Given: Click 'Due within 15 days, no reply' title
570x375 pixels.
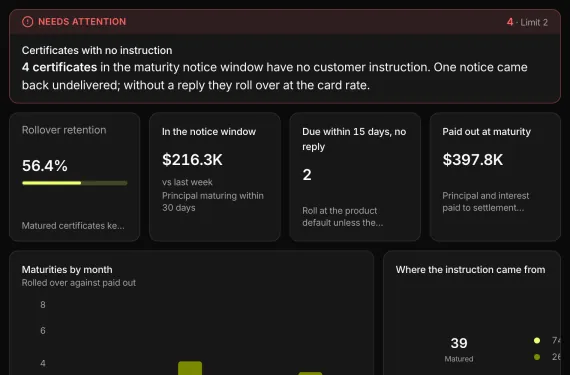Looking at the screenshot, I should pos(354,139).
